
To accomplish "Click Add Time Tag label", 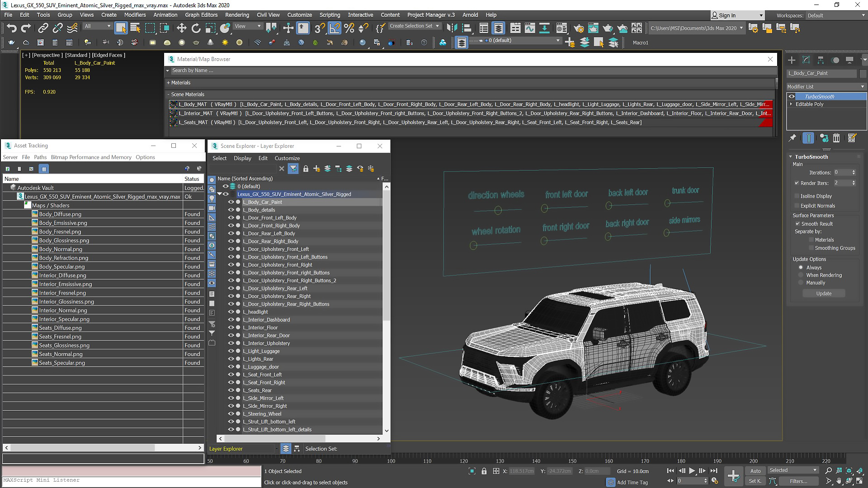I will click(x=632, y=483).
